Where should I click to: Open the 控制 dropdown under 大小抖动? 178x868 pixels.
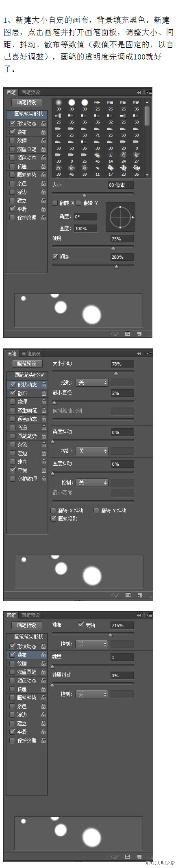coord(92,382)
